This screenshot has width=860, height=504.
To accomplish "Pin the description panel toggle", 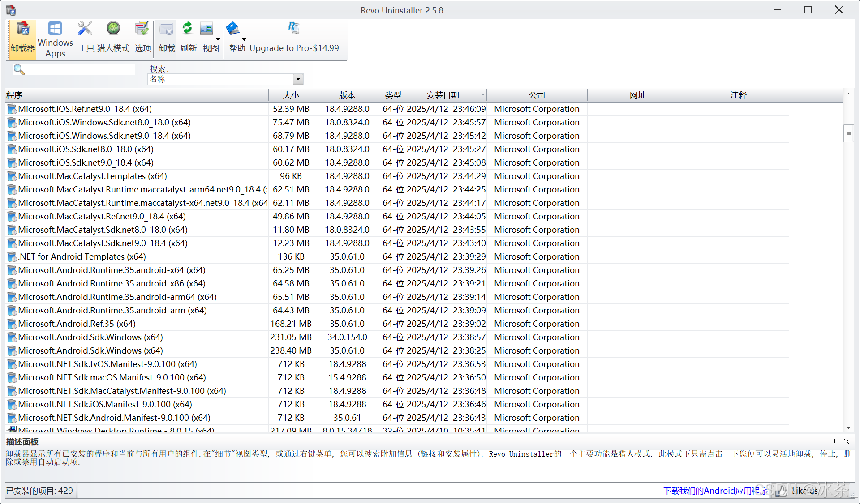I will tap(833, 441).
